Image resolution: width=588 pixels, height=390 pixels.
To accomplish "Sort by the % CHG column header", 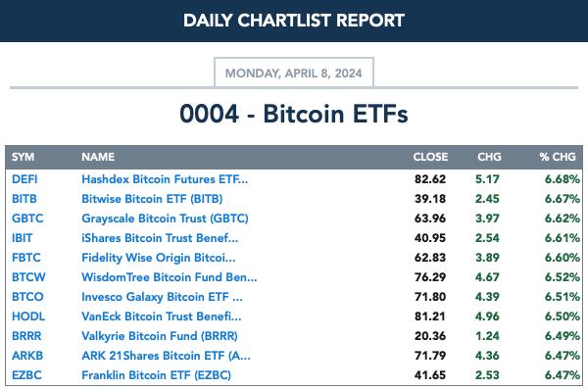I will click(558, 157).
